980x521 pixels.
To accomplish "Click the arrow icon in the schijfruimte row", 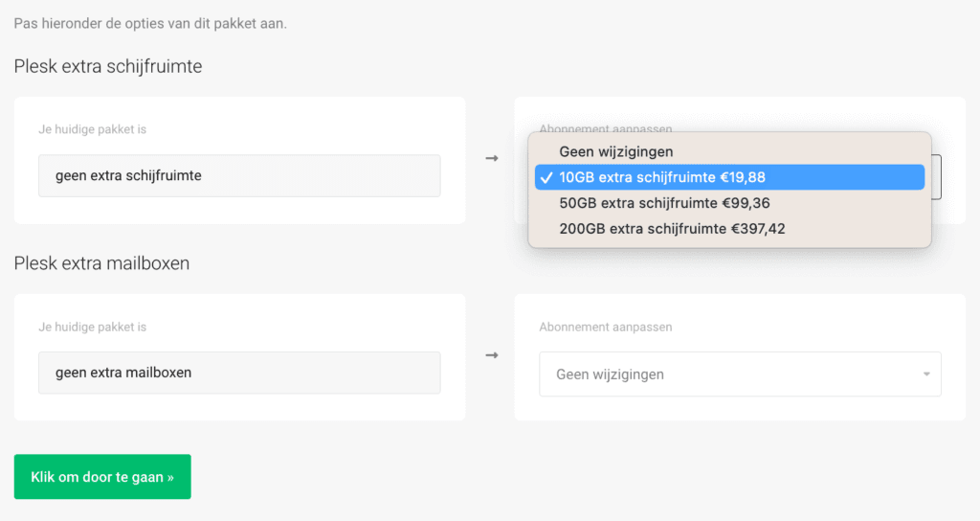I will point(492,158).
